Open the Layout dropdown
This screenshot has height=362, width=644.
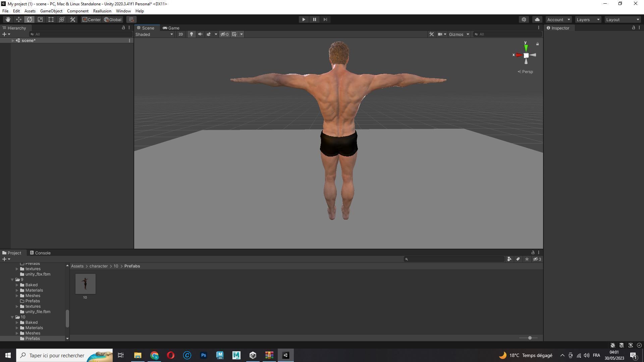(x=623, y=19)
